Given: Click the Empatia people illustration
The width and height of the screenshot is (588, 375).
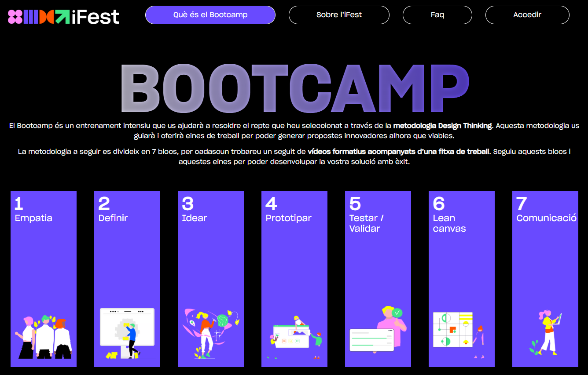Looking at the screenshot, I should pos(43,337).
